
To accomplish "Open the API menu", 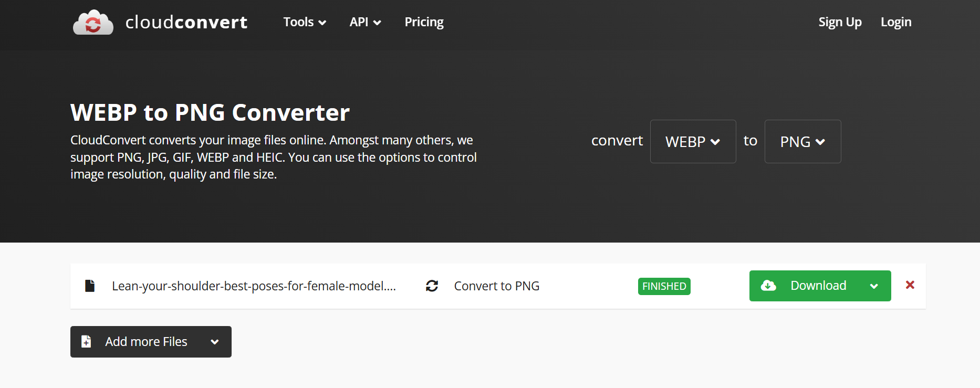I will point(365,22).
